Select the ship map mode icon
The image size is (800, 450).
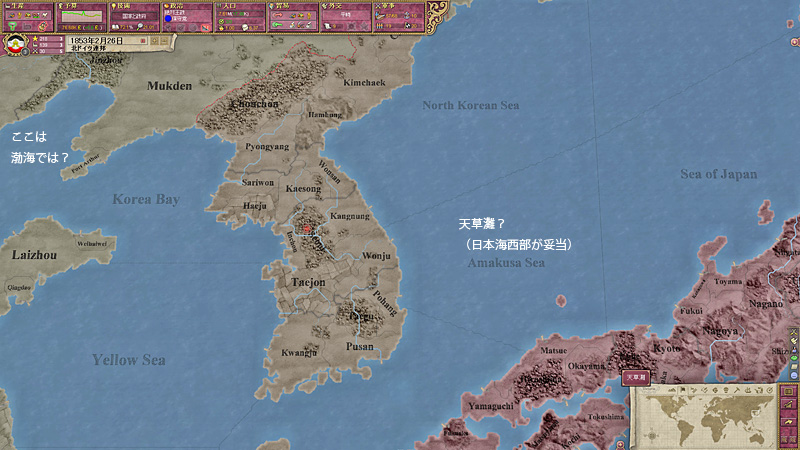[x=747, y=390]
